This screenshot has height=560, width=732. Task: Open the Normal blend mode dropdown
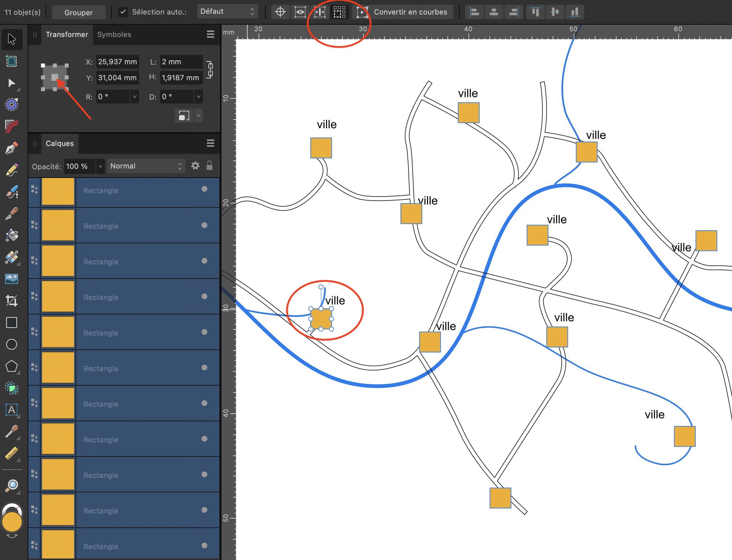(x=146, y=166)
